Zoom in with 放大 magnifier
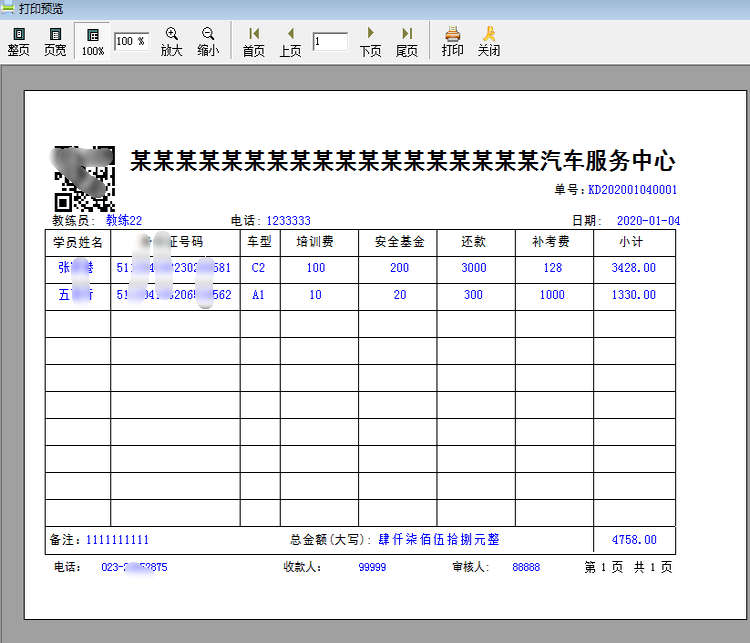Viewport: 750px width, 643px height. (x=171, y=42)
